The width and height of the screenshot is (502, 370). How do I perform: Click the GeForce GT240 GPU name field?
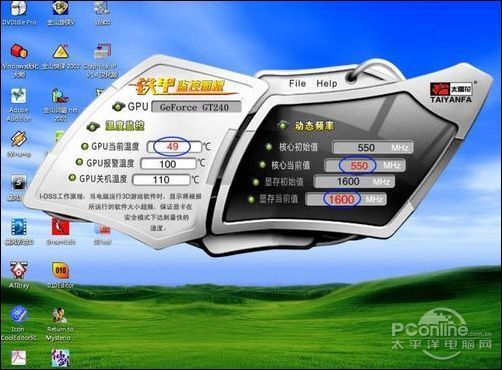click(196, 107)
